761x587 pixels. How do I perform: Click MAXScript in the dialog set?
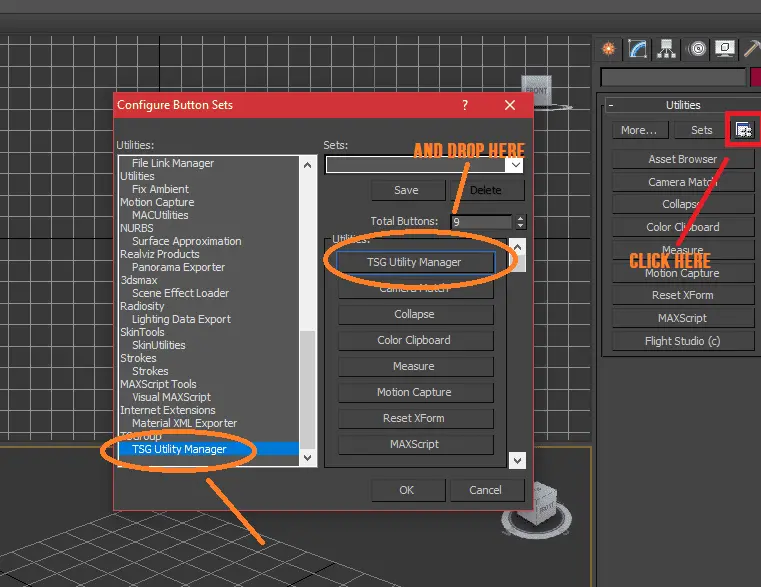click(415, 444)
